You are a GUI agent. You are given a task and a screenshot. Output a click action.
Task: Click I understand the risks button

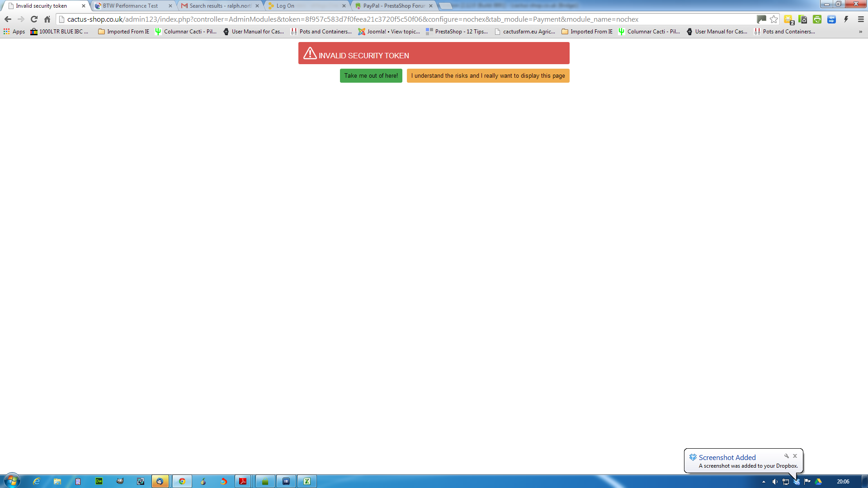click(488, 75)
